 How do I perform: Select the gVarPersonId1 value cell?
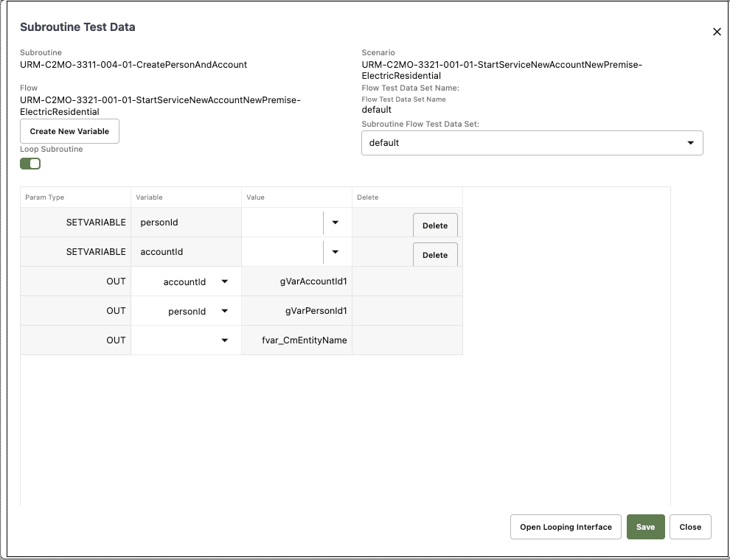pos(296,311)
